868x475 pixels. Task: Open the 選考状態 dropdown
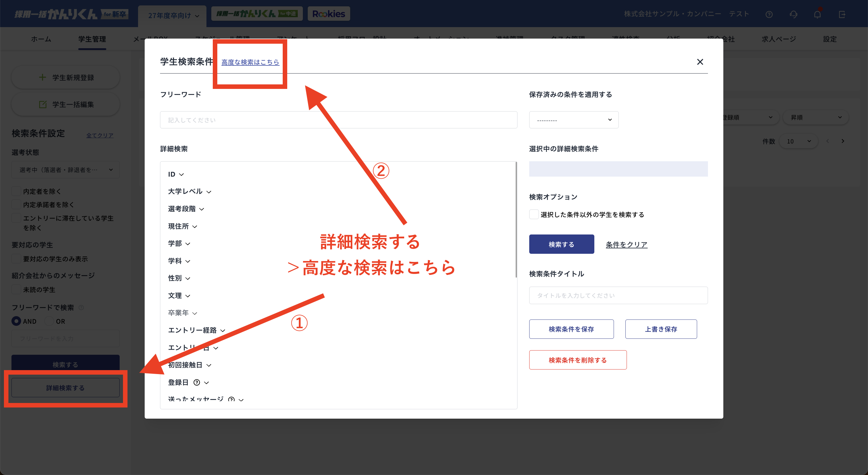65,169
